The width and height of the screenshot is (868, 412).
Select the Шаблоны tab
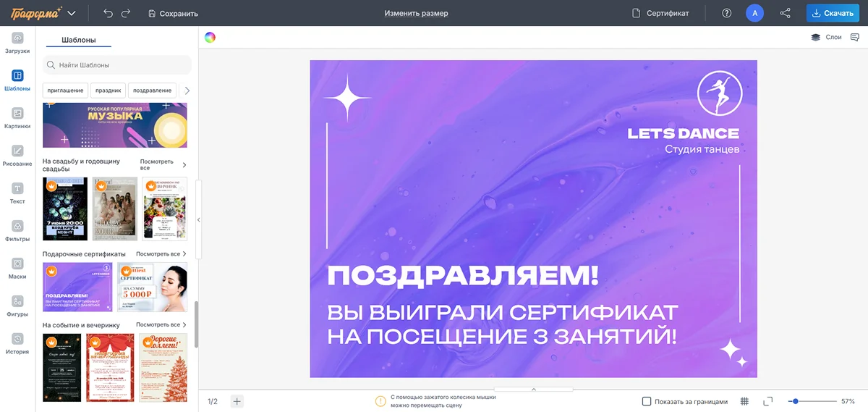click(78, 41)
